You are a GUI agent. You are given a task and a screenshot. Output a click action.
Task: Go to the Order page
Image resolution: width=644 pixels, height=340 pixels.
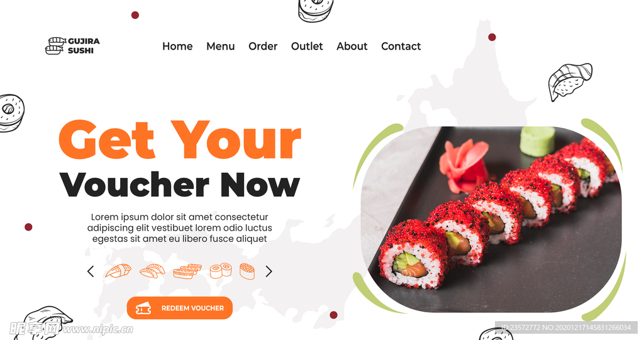[263, 46]
